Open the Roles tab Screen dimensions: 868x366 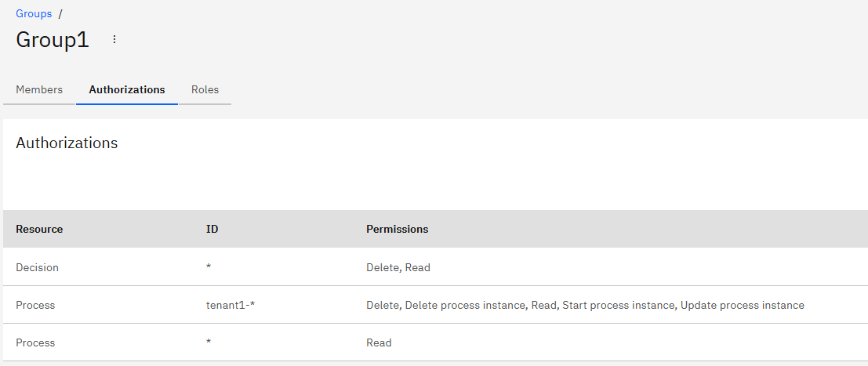[205, 90]
